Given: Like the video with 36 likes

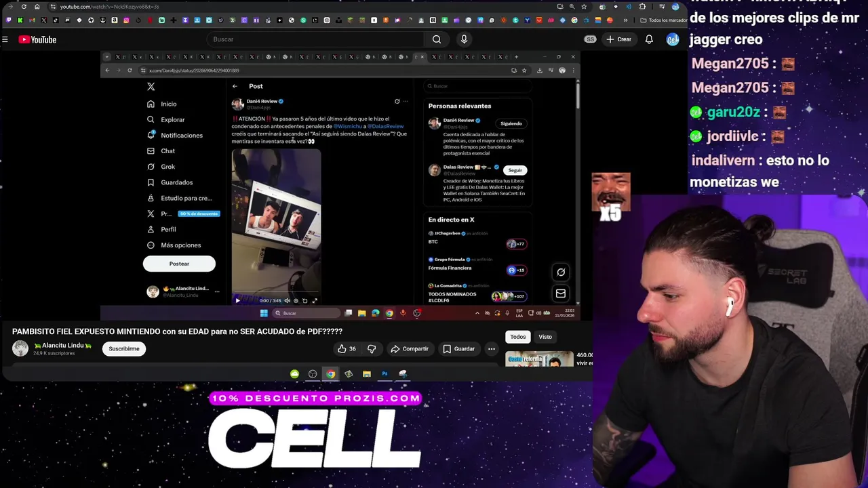Looking at the screenshot, I should (x=347, y=348).
